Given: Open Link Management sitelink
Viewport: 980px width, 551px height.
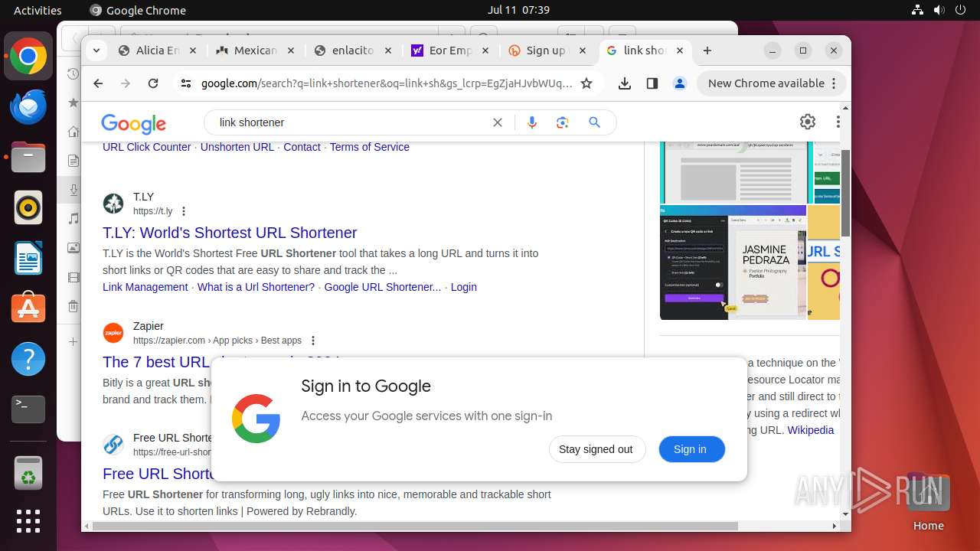Looking at the screenshot, I should (145, 287).
